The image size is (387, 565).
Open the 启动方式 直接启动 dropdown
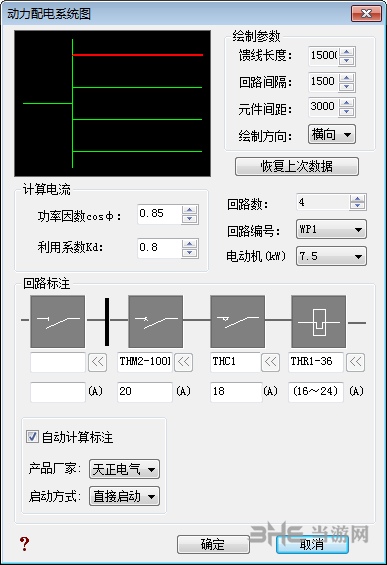tap(124, 496)
